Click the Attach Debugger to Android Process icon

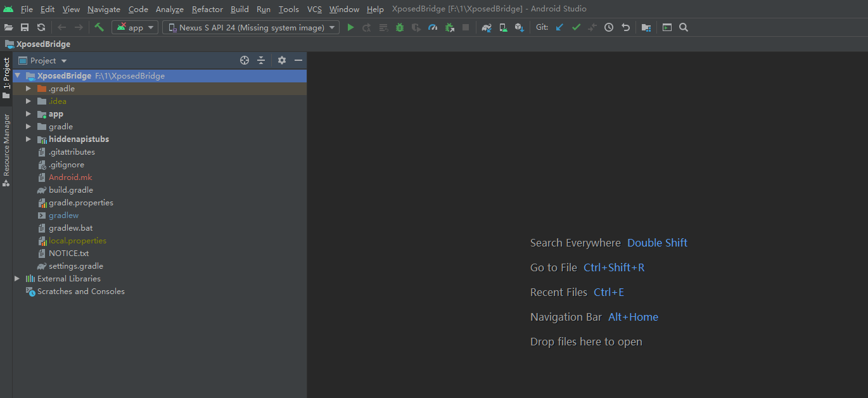pyautogui.click(x=450, y=27)
